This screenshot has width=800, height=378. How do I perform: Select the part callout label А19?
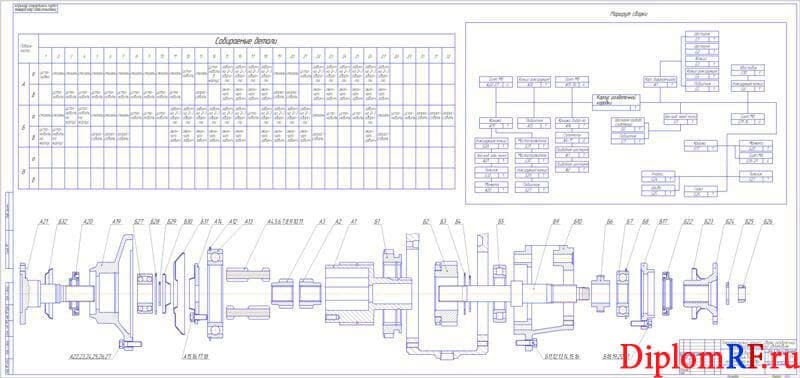[116, 222]
